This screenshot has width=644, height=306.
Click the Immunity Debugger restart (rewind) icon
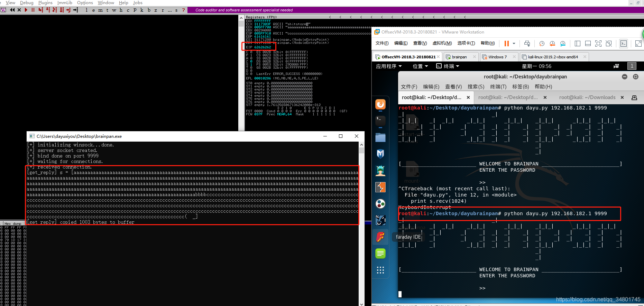pos(12,10)
